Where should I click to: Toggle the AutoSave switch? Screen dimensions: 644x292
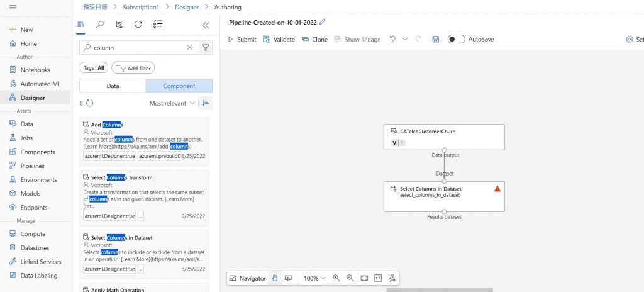[457, 40]
